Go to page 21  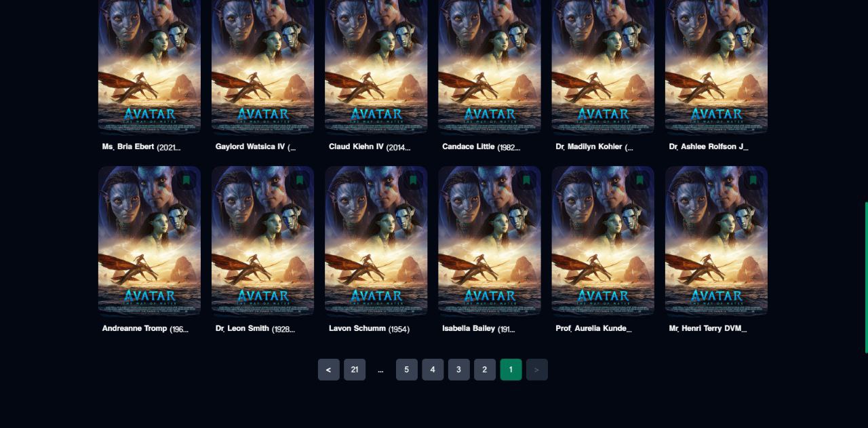point(355,370)
